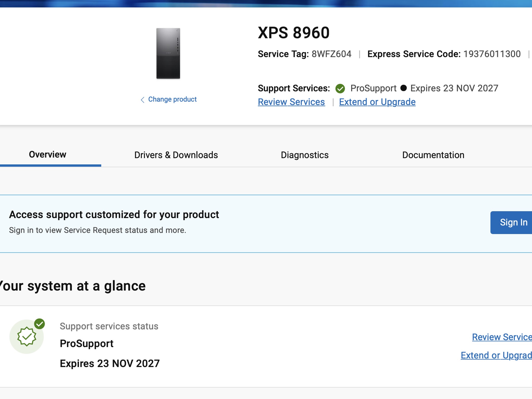This screenshot has width=532, height=399.
Task: Click ProSupport text in system at a glance
Action: tap(87, 344)
